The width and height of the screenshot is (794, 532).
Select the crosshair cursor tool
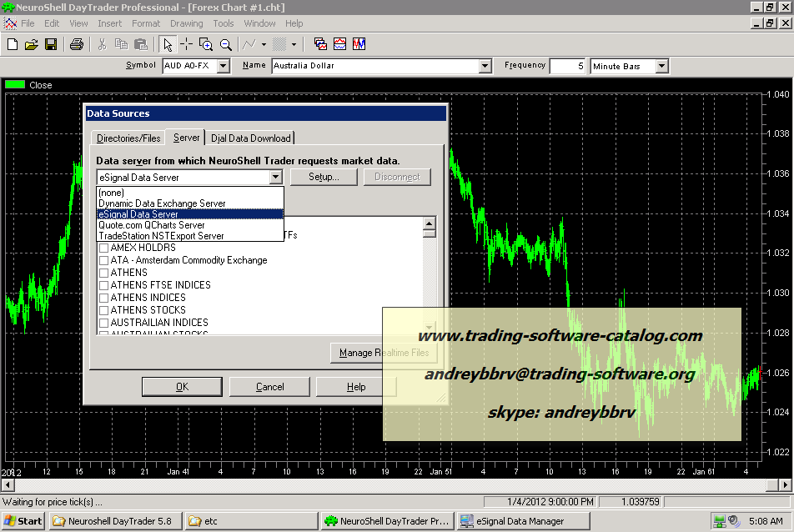186,44
